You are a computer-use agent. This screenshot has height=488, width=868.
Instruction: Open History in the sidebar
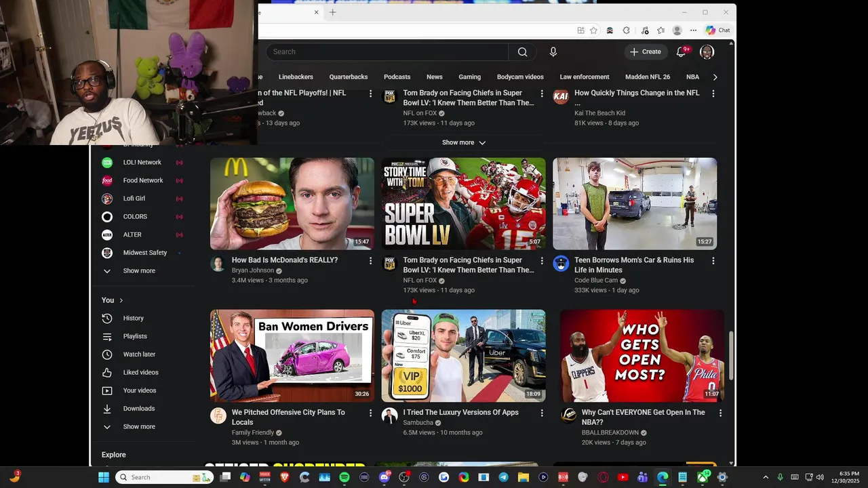(x=134, y=318)
